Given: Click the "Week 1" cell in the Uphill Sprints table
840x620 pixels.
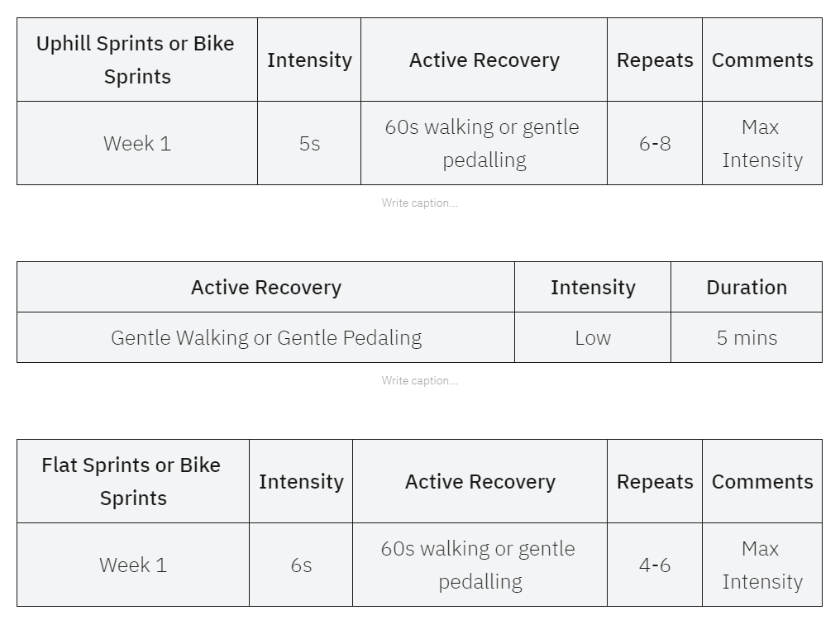Looking at the screenshot, I should 137,143.
